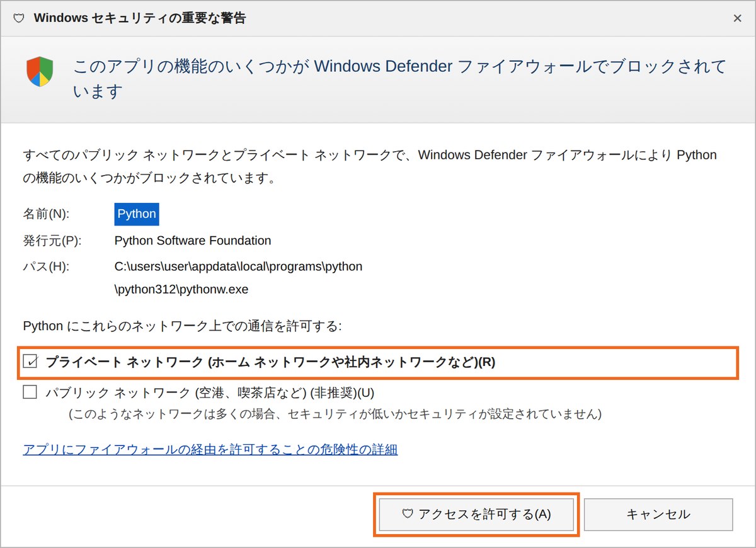Viewport: 756px width, 548px height.
Task: Click the 名前(N): label
Action: pyautogui.click(x=46, y=214)
